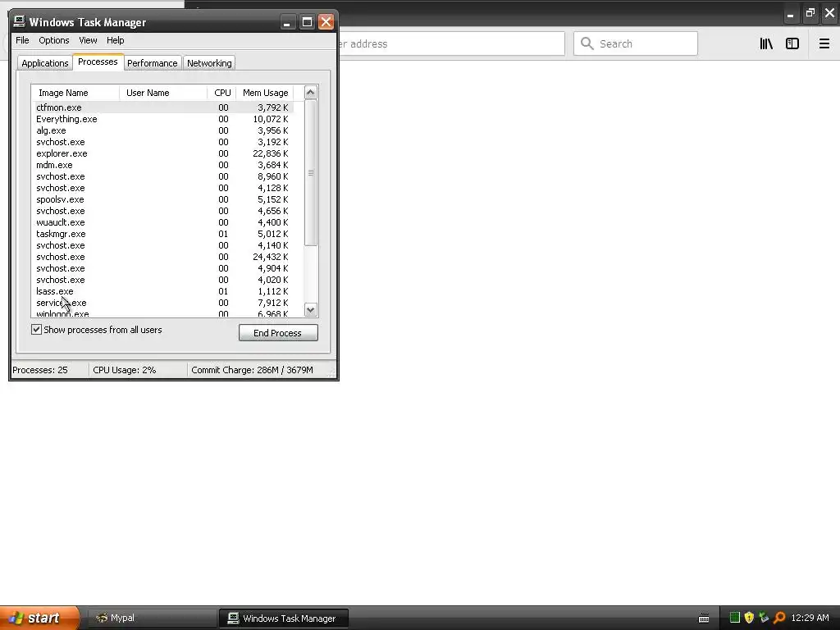Click the 7,912 K memory value

272,303
